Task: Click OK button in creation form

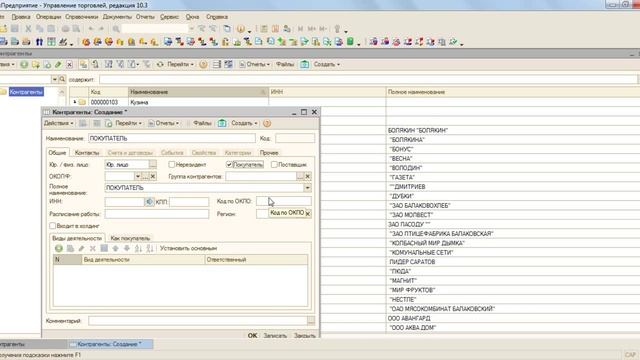Action: click(x=252, y=335)
